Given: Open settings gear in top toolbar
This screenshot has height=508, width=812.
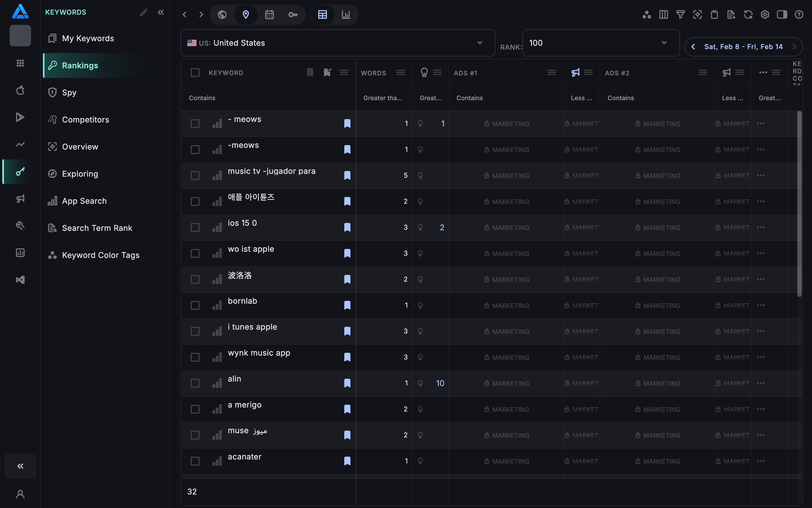Looking at the screenshot, I should point(765,14).
